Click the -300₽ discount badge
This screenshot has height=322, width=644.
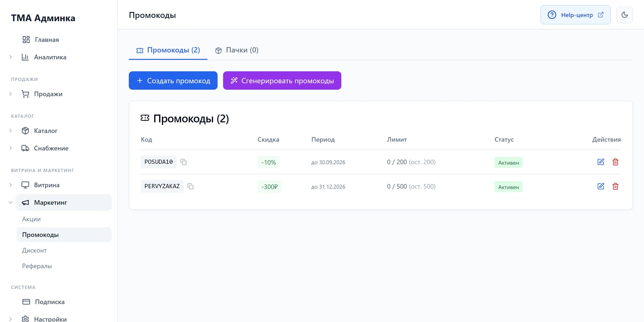(269, 187)
